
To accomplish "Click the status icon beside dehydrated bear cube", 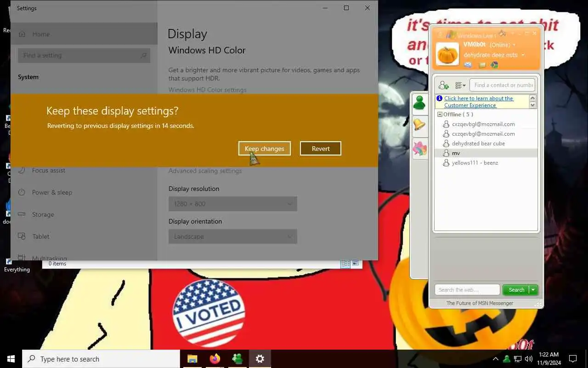I will 446,144.
